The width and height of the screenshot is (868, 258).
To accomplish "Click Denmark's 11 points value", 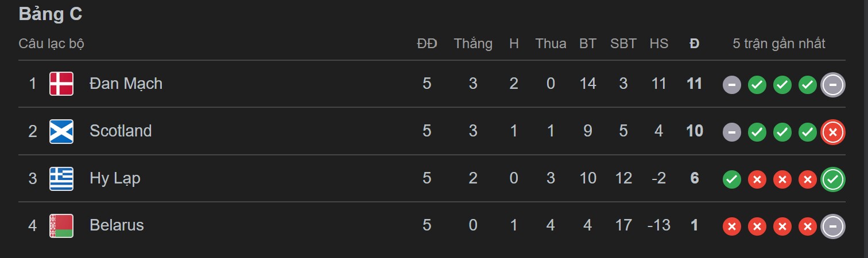I will pos(694,84).
